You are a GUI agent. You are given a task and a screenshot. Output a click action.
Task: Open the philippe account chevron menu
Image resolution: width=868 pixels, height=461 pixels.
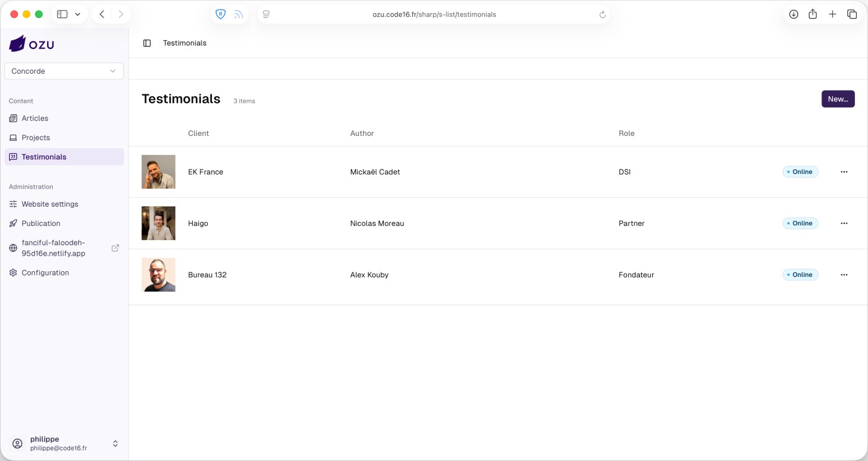pyautogui.click(x=115, y=443)
